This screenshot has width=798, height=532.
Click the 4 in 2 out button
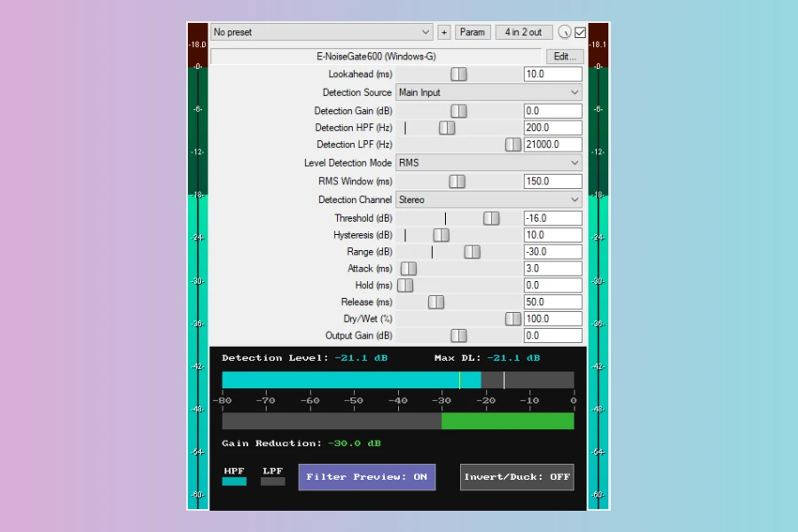523,32
